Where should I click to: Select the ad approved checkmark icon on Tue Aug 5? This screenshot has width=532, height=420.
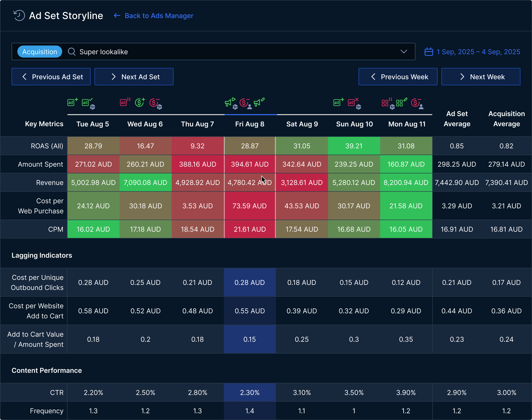pyautogui.click(x=86, y=102)
